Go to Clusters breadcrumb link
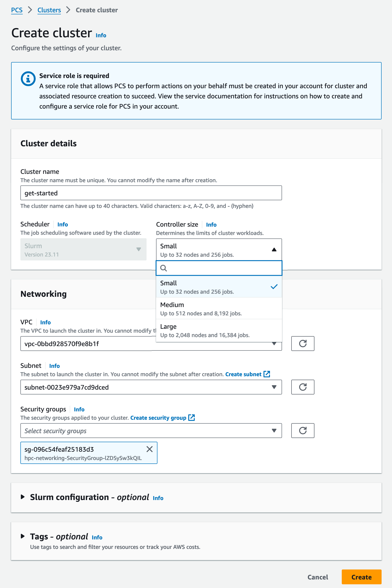Screen dimensions: 392x588 click(x=49, y=10)
